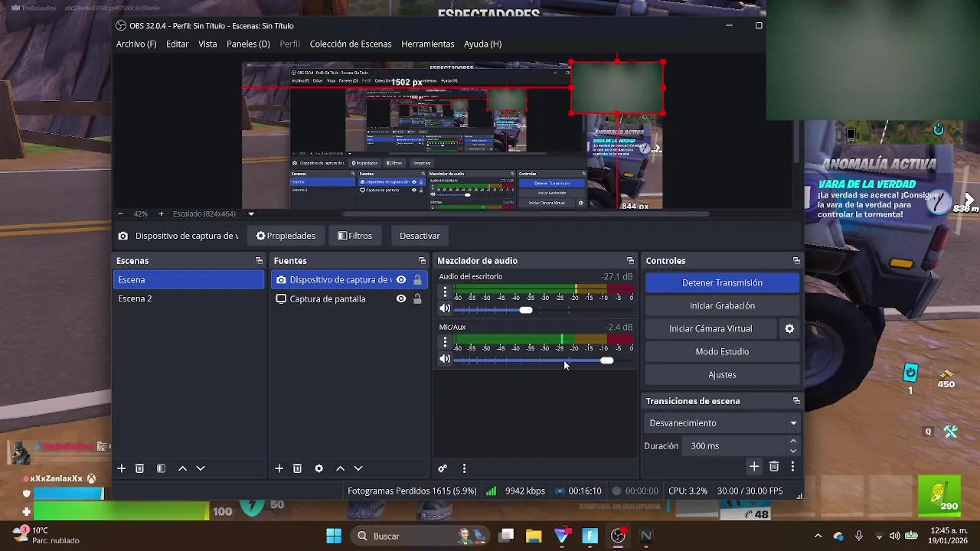
Task: Click the preview horizontal scrollbar
Action: pyautogui.click(x=524, y=214)
